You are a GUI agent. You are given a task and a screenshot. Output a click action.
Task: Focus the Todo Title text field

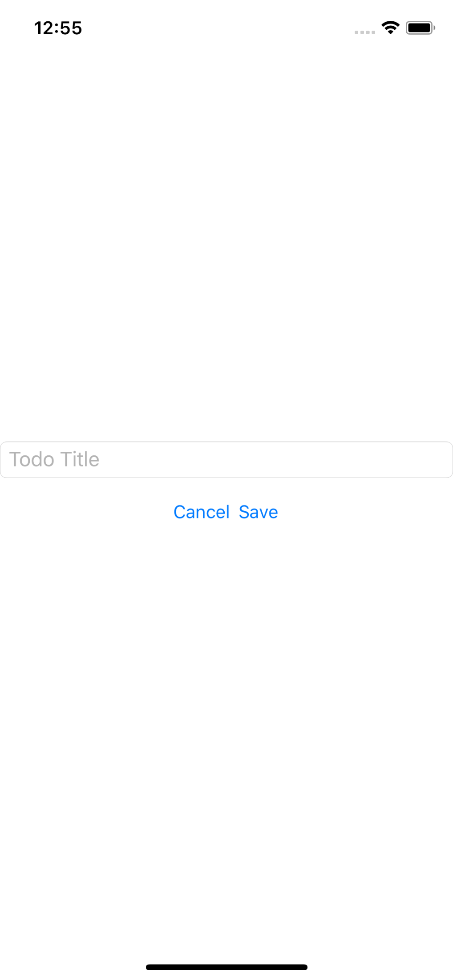tap(226, 460)
